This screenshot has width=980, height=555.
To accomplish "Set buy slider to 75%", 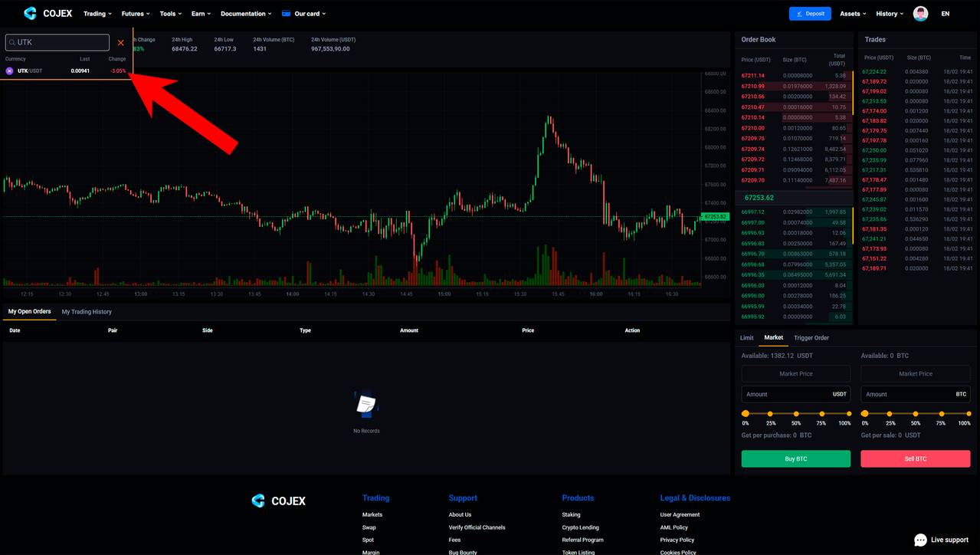I will (821, 414).
